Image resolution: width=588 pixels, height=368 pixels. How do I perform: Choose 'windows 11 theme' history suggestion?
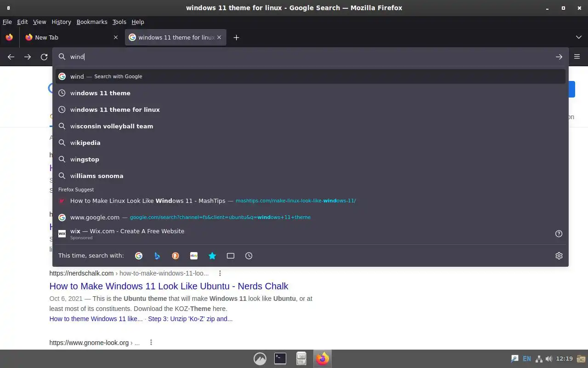310,93
